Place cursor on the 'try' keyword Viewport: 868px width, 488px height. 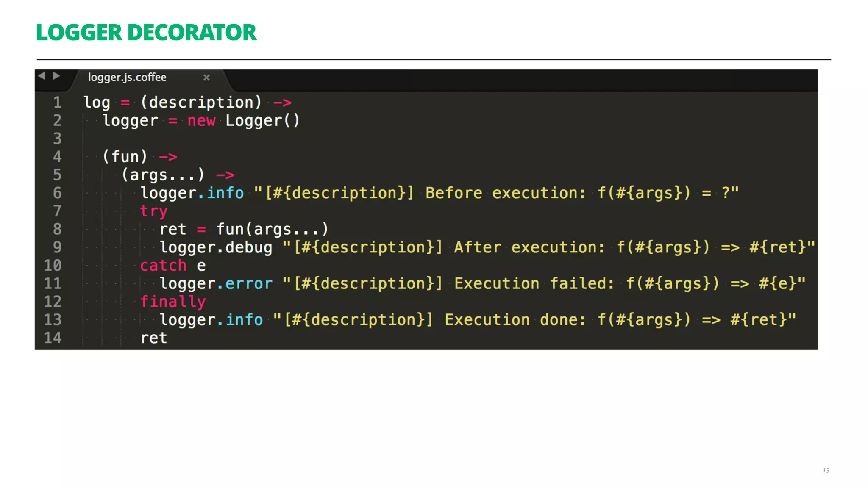(x=154, y=211)
